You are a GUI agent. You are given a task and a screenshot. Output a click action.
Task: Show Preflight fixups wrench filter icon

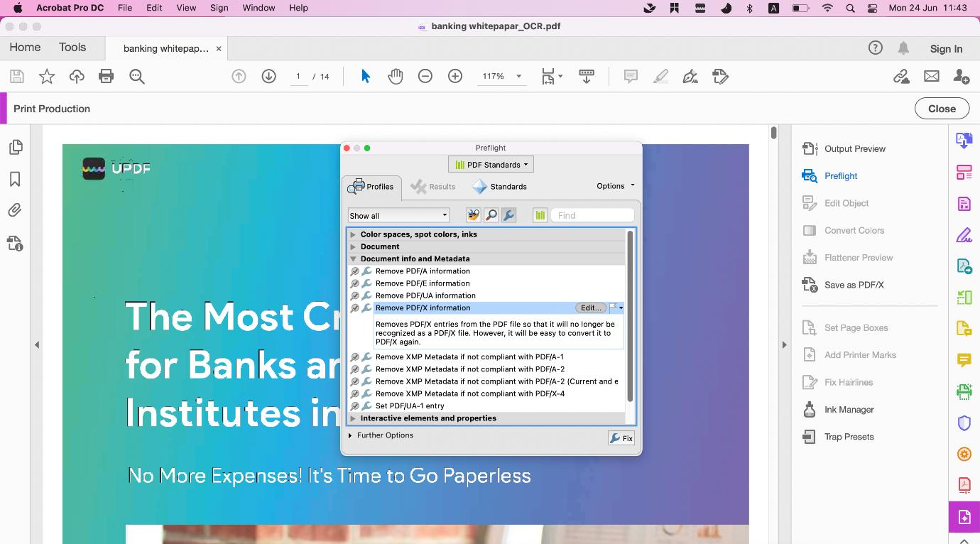(508, 215)
